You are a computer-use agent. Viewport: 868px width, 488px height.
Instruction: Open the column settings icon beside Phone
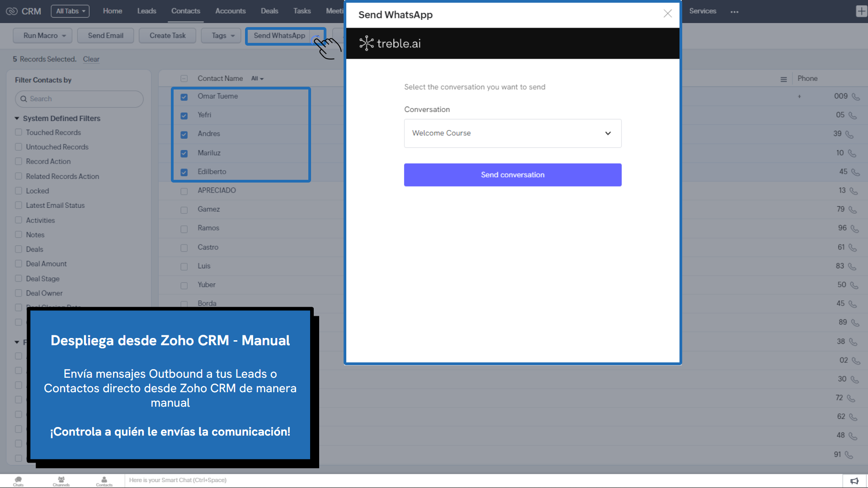[783, 79]
